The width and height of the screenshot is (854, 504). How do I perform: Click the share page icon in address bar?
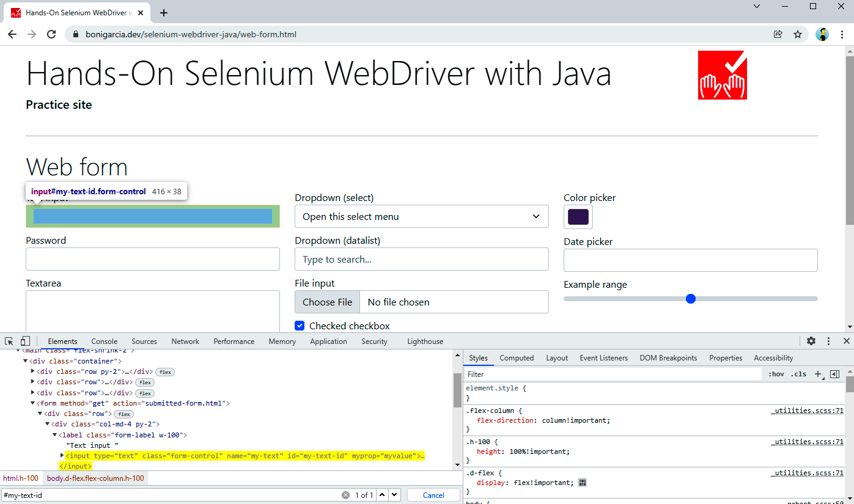coord(778,34)
